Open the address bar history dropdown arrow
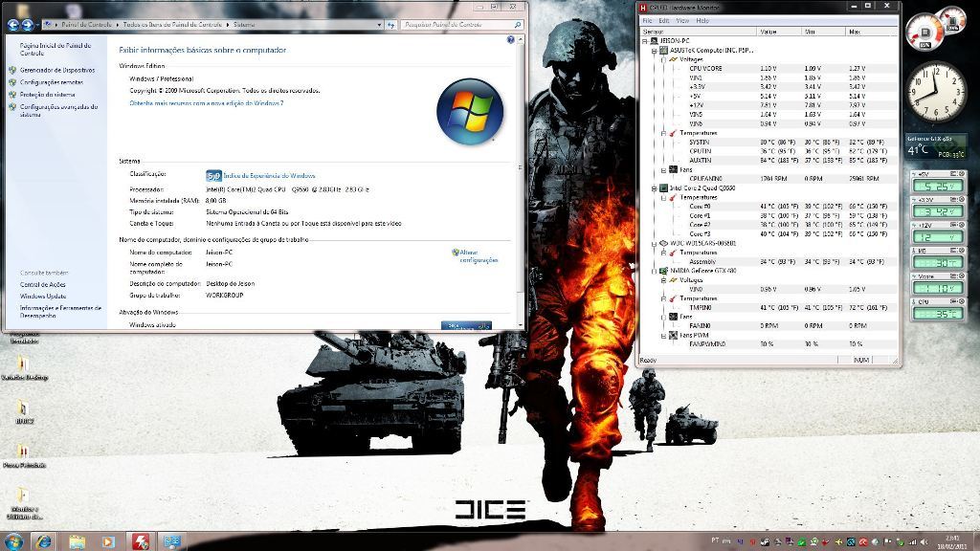Viewport: 980px width, 551px height. pos(379,24)
